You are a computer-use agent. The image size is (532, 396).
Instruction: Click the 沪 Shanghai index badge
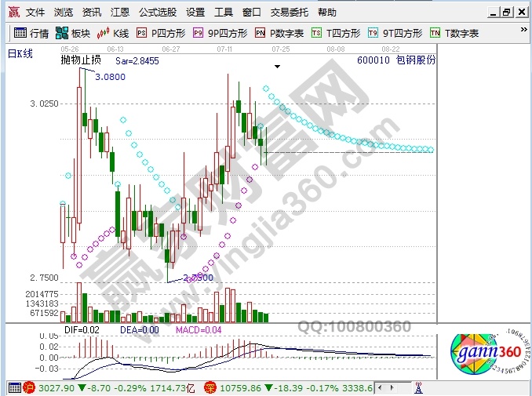coord(28,387)
